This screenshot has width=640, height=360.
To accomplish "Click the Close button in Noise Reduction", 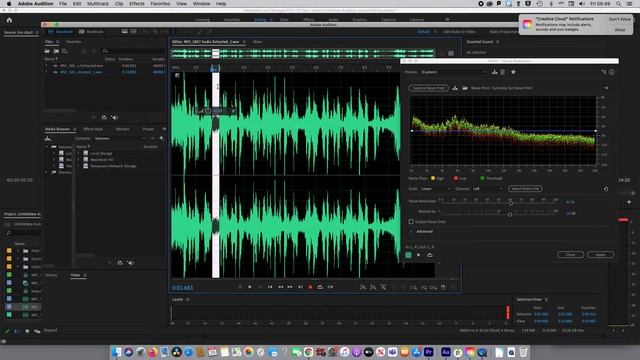I will tap(570, 255).
